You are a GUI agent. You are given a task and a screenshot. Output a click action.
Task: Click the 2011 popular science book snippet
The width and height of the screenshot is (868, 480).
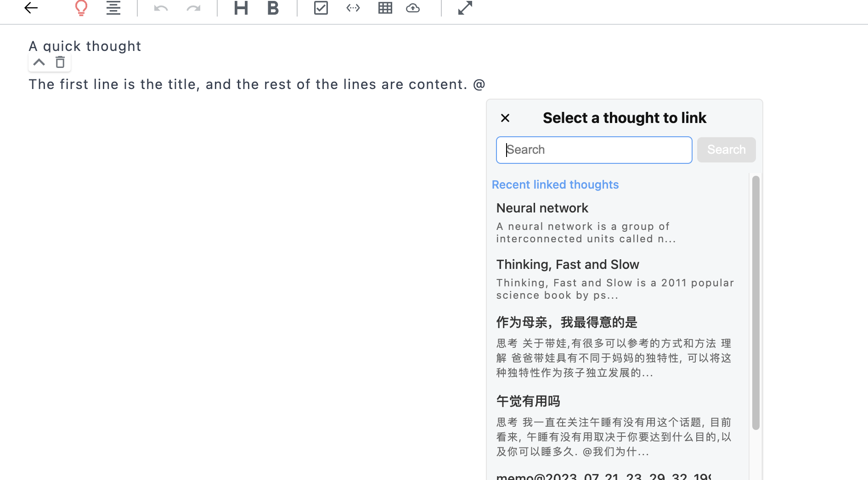click(x=615, y=289)
